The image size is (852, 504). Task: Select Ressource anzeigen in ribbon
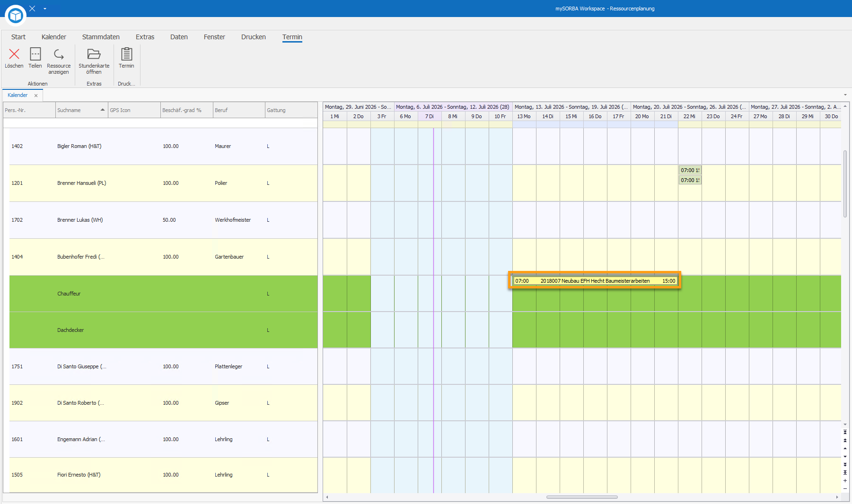[59, 61]
